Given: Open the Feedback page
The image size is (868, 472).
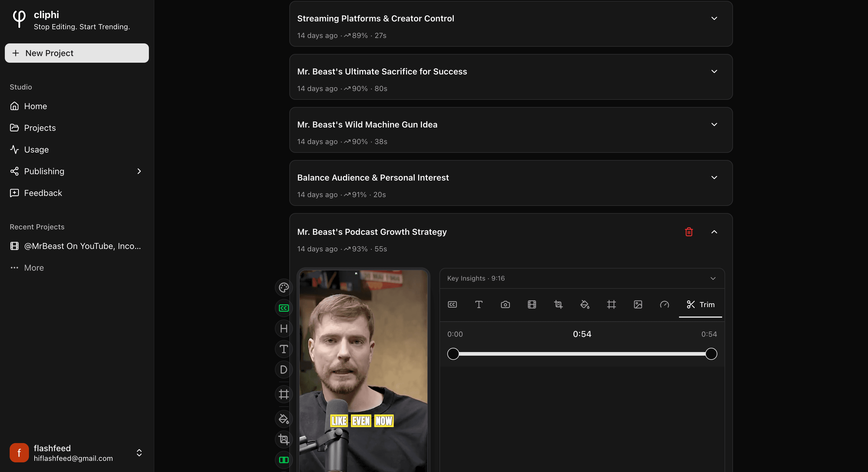Looking at the screenshot, I should pyautogui.click(x=77, y=193).
